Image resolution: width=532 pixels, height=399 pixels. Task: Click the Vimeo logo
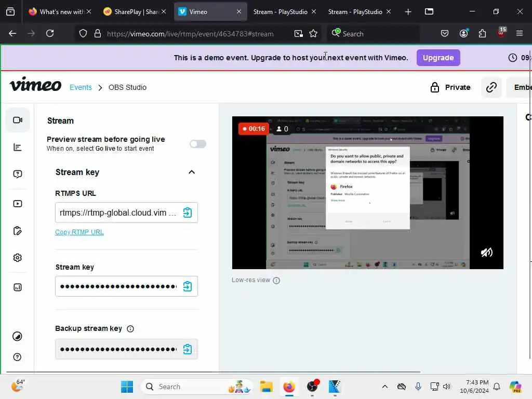35,85
